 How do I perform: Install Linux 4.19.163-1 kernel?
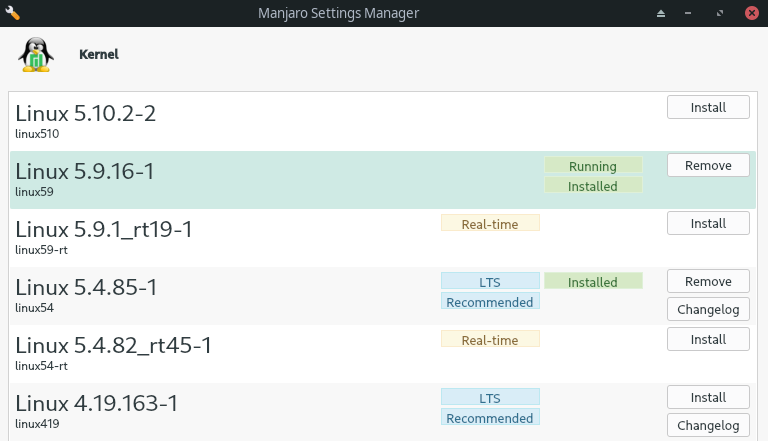(x=708, y=397)
